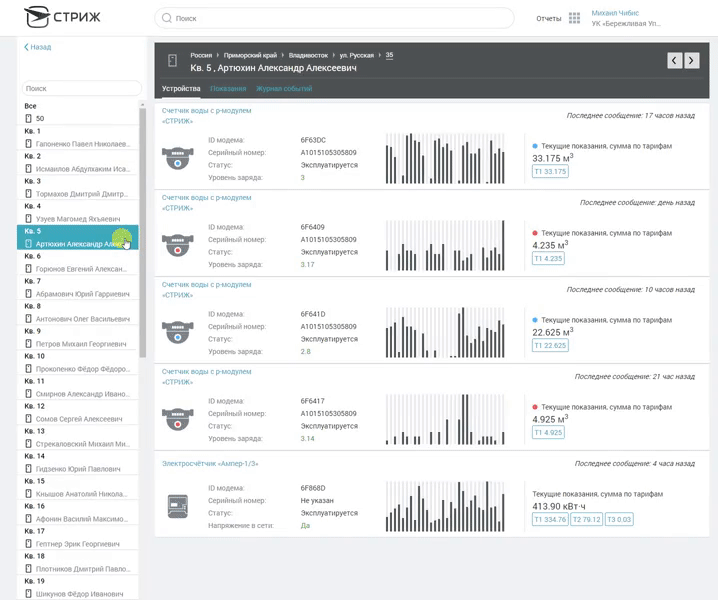718x600 pixels.
Task: Click the Стриж logo
Action: (61, 17)
